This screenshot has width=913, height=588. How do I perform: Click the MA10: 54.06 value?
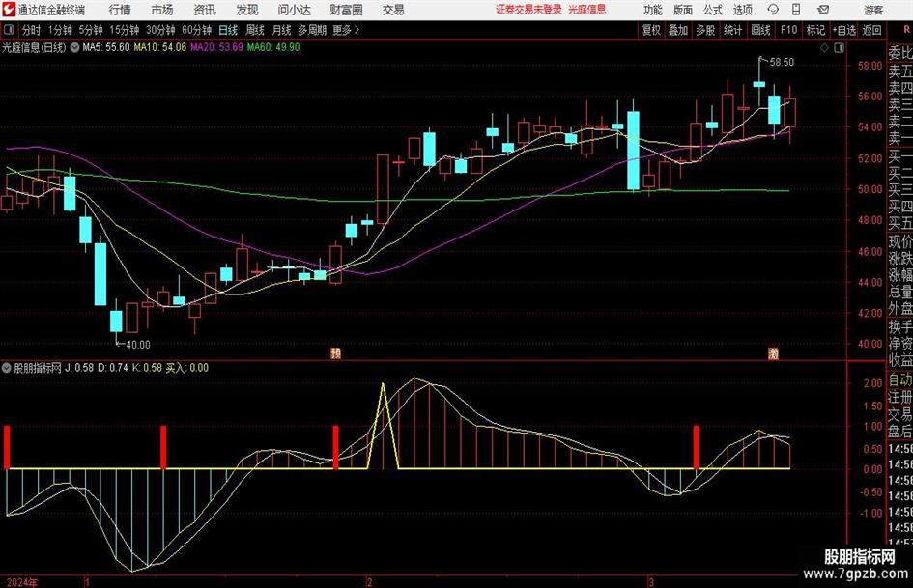click(160, 47)
